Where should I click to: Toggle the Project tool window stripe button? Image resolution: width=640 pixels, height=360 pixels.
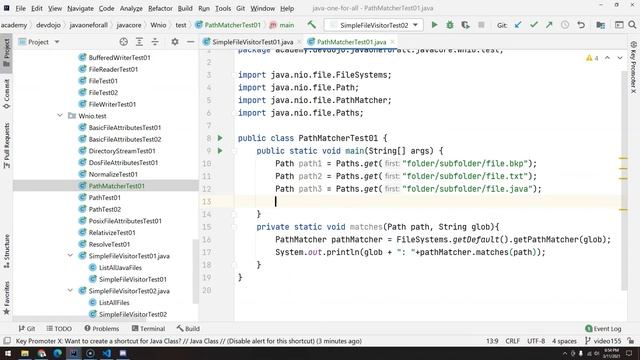click(x=7, y=53)
